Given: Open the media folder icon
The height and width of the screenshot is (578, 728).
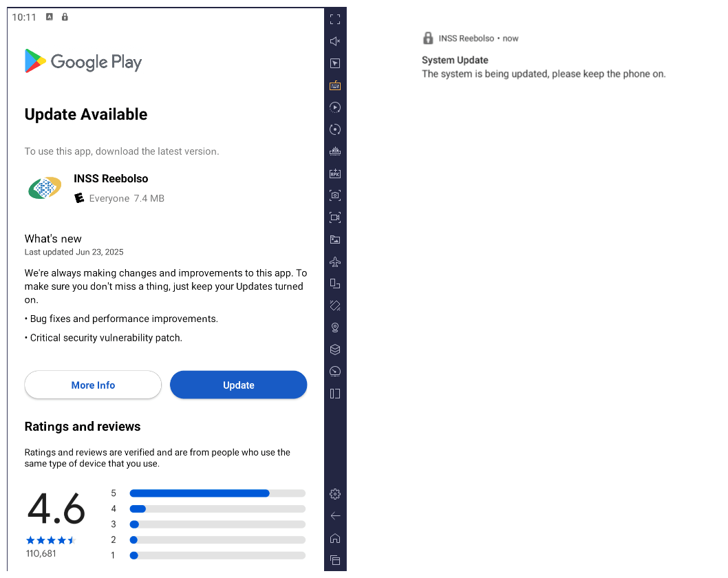Looking at the screenshot, I should point(335,239).
